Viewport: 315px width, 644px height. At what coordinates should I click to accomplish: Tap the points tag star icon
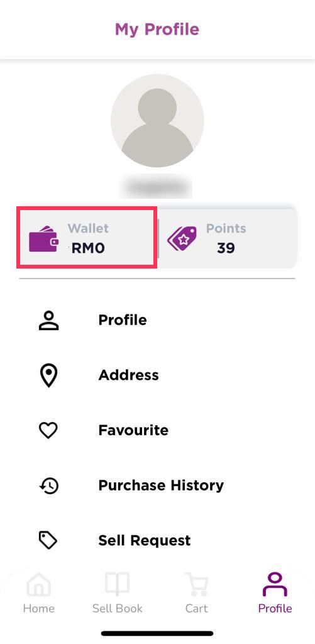point(182,238)
